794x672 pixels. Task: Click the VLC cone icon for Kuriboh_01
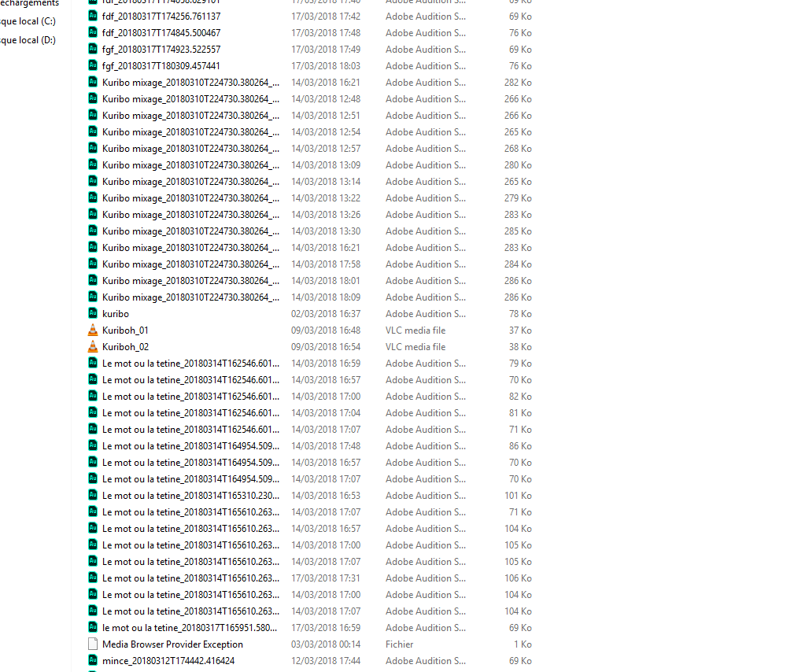93,330
